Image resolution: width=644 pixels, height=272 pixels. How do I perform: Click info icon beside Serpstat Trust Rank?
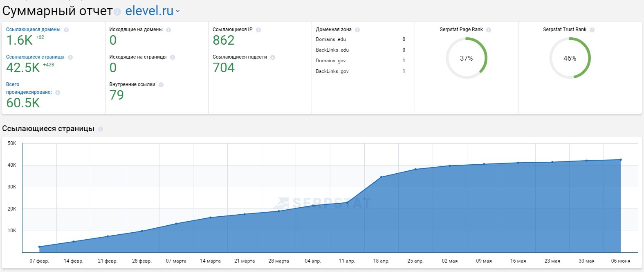592,30
